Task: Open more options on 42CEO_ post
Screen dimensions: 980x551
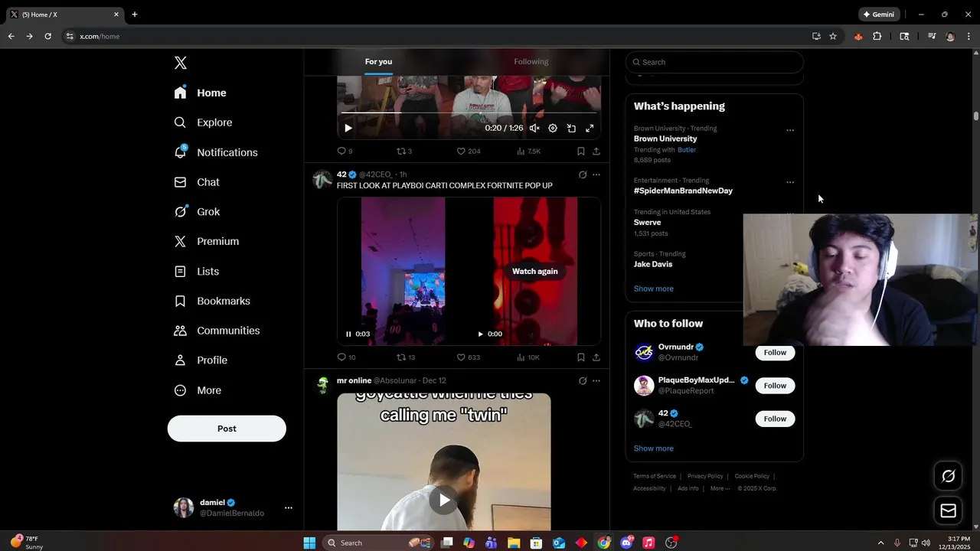Action: 596,174
